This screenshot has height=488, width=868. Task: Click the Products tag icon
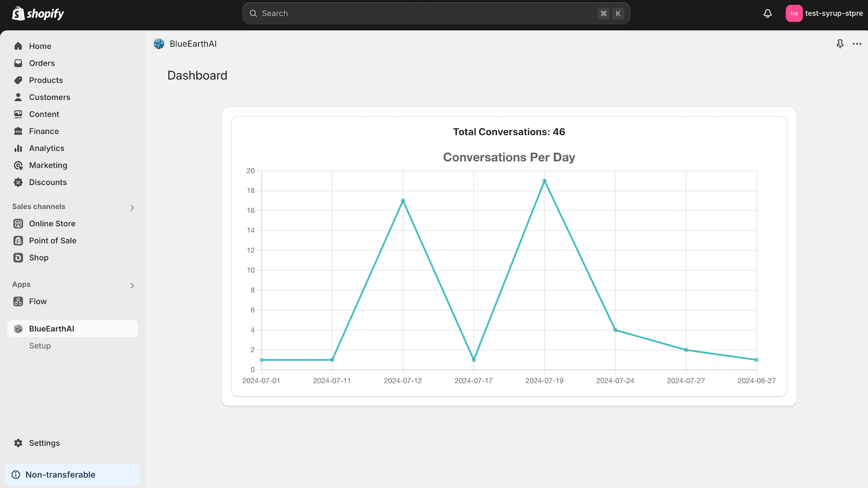pos(18,80)
